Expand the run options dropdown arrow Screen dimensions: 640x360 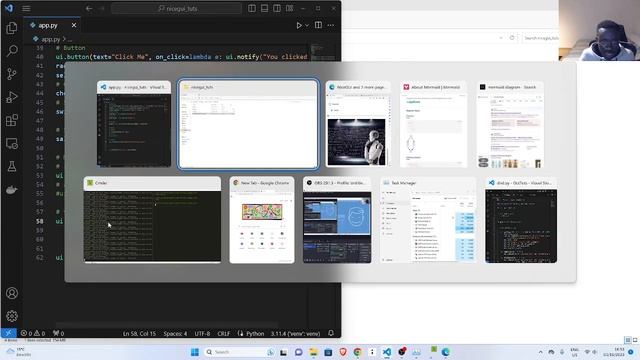pyautogui.click(x=307, y=25)
